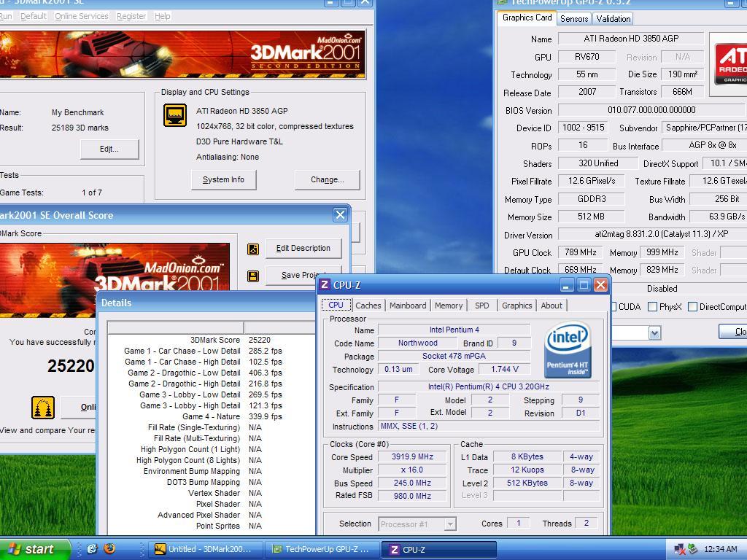Click the Memory Size value 512 MB
747x560 pixels.
pos(591,217)
